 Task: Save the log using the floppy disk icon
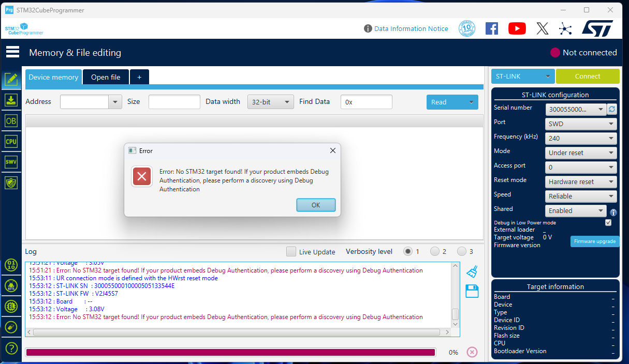[472, 291]
